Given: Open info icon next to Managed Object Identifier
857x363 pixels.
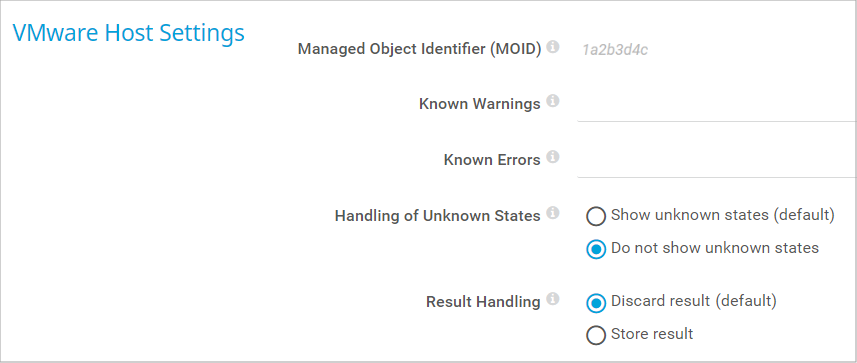Looking at the screenshot, I should point(553,47).
